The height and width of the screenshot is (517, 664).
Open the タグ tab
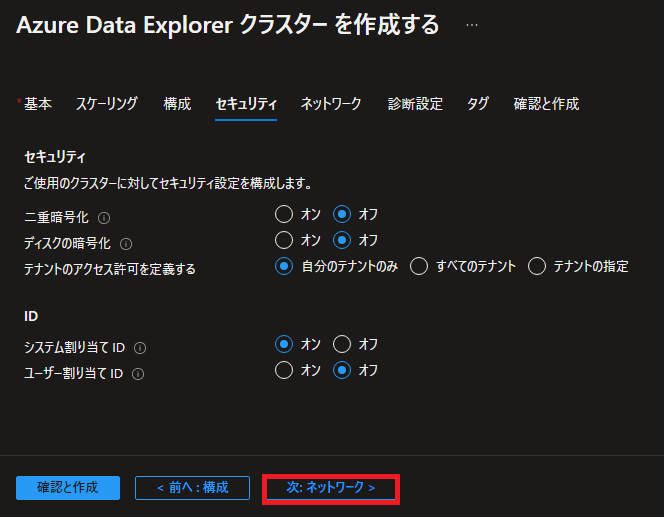[x=478, y=104]
